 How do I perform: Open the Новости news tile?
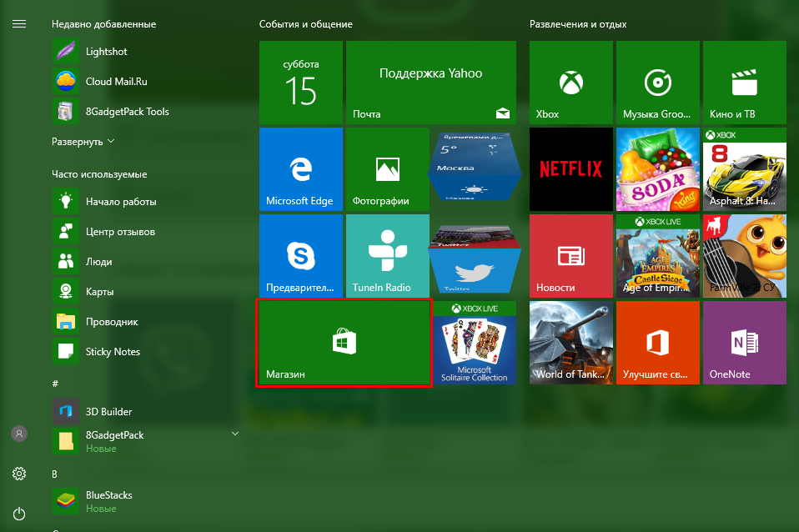pyautogui.click(x=571, y=256)
